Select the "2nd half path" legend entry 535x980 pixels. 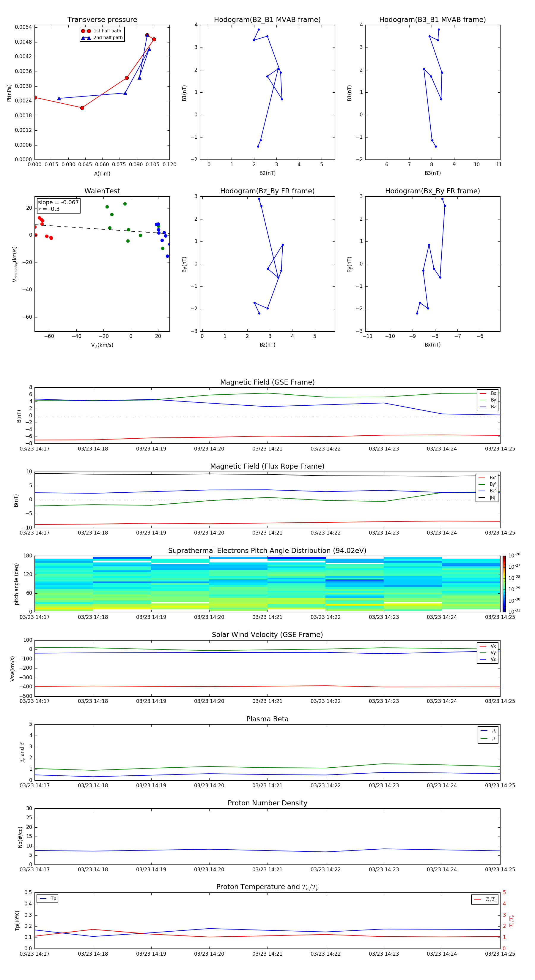point(102,38)
